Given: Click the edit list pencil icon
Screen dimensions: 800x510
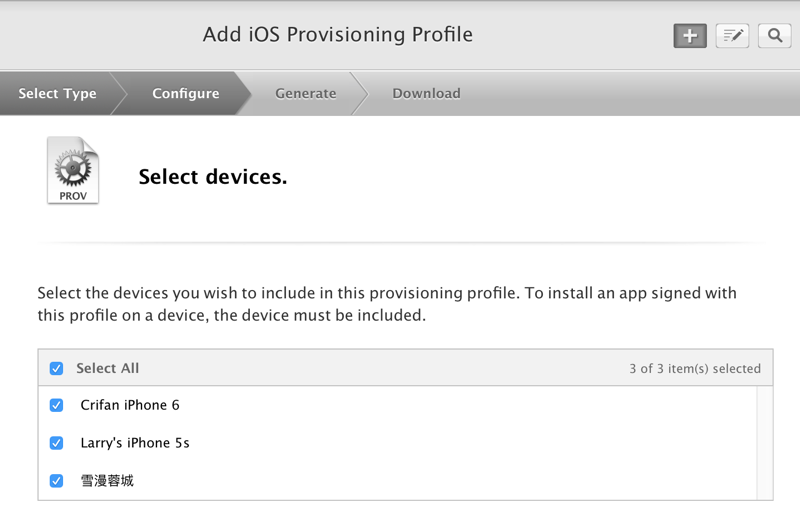Looking at the screenshot, I should 733,36.
